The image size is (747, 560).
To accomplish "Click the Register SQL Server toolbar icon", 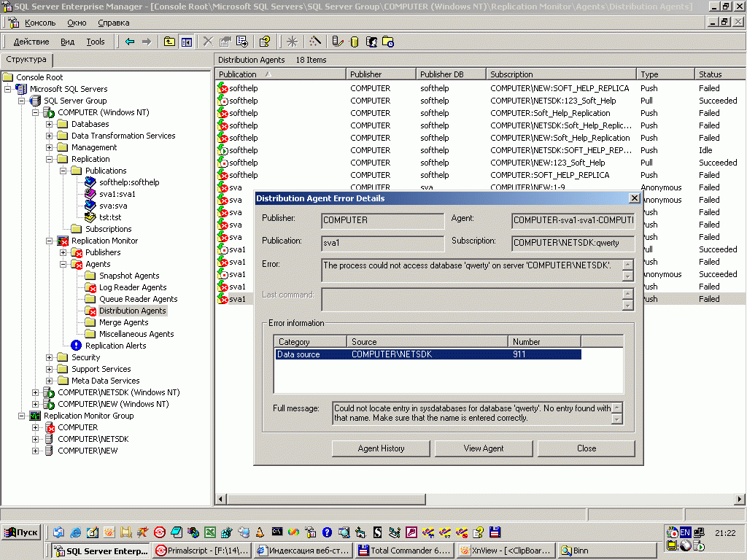I will 337,42.
